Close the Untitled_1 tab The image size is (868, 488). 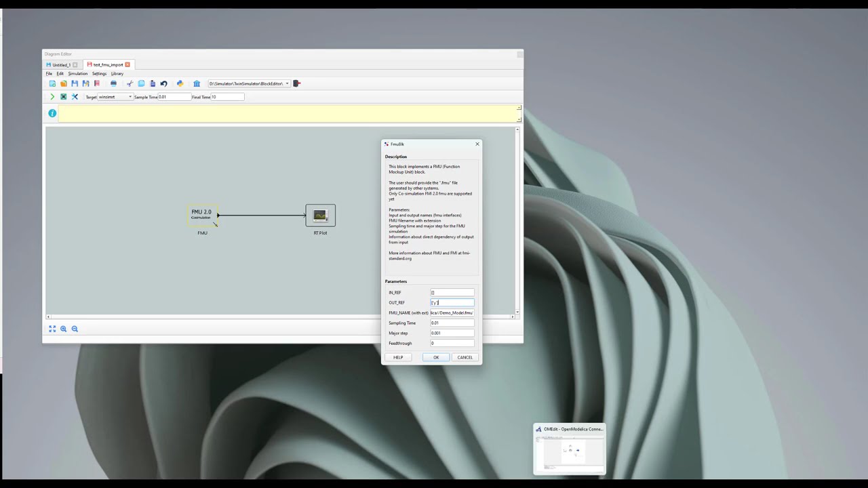click(x=75, y=64)
